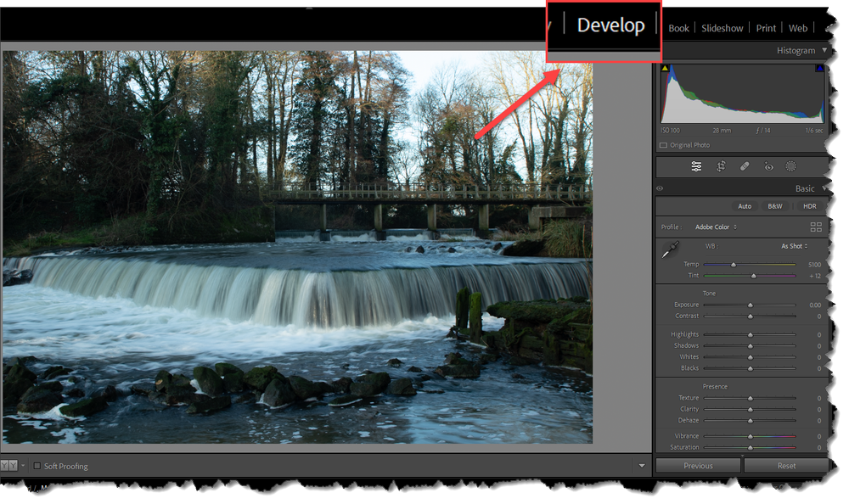Click the HDR button
This screenshot has width=849, height=504.
click(x=809, y=206)
